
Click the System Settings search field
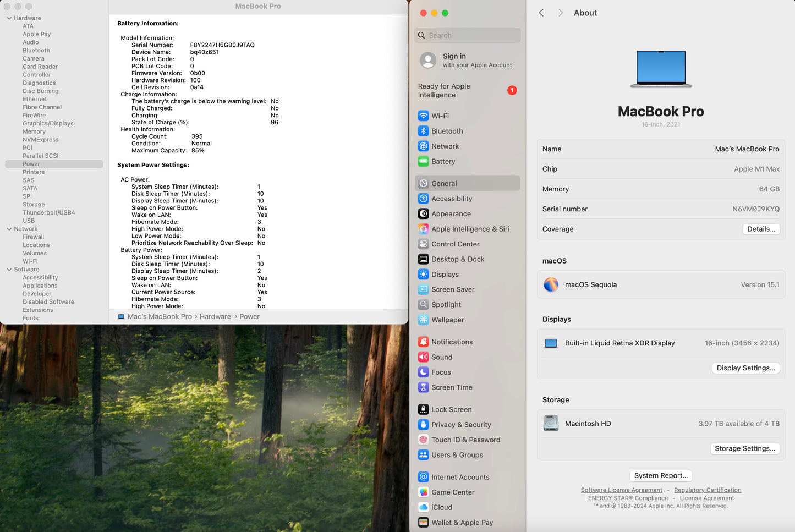(x=467, y=35)
